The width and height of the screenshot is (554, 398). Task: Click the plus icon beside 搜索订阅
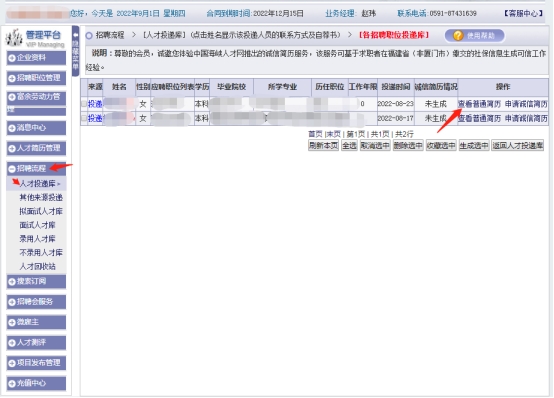tap(12, 282)
